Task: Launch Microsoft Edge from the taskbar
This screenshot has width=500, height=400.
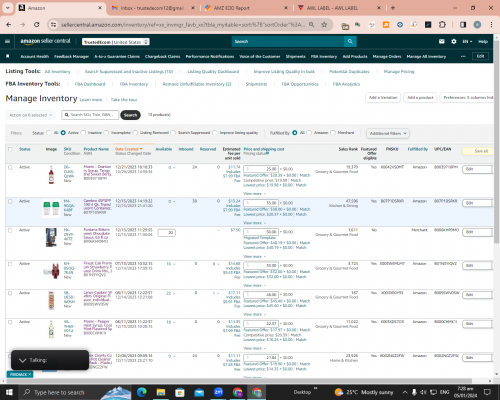Action: point(142,392)
